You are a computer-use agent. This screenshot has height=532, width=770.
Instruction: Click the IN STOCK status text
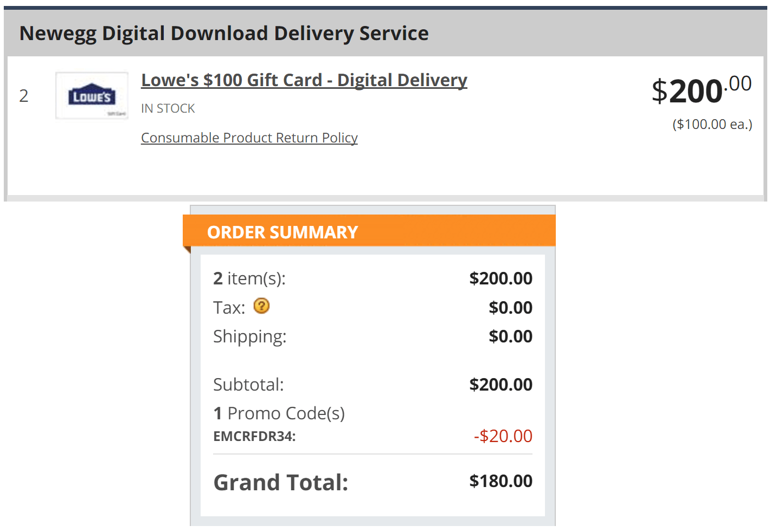click(168, 108)
